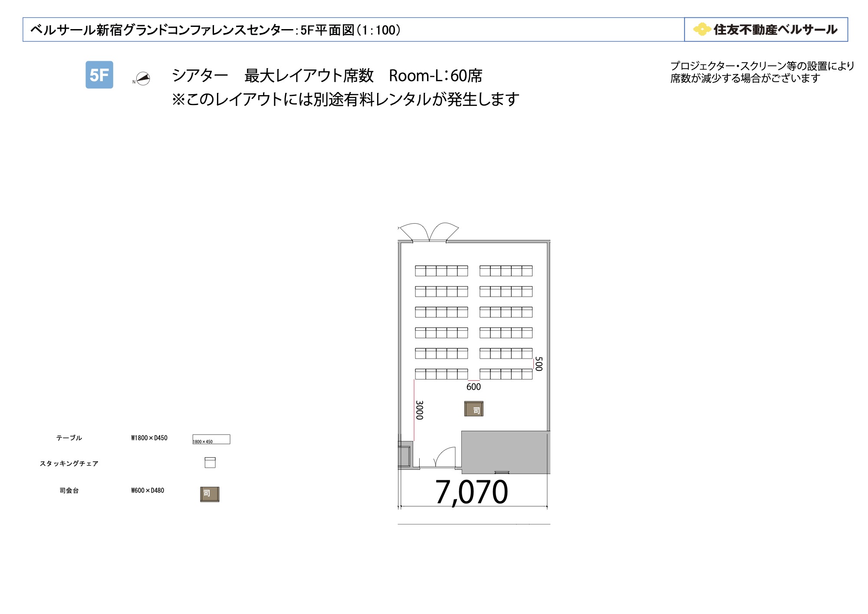Click the 司会台 legend label

tap(69, 490)
